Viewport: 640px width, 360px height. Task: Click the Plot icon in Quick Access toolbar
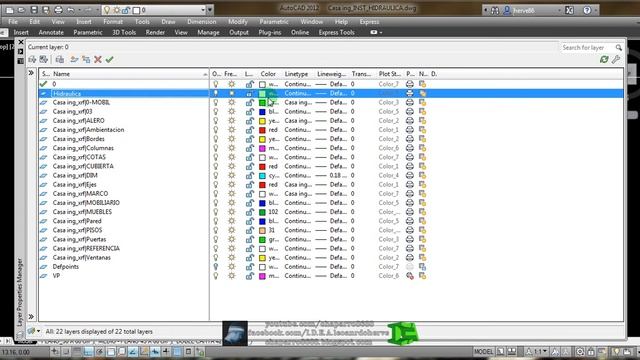[58, 10]
